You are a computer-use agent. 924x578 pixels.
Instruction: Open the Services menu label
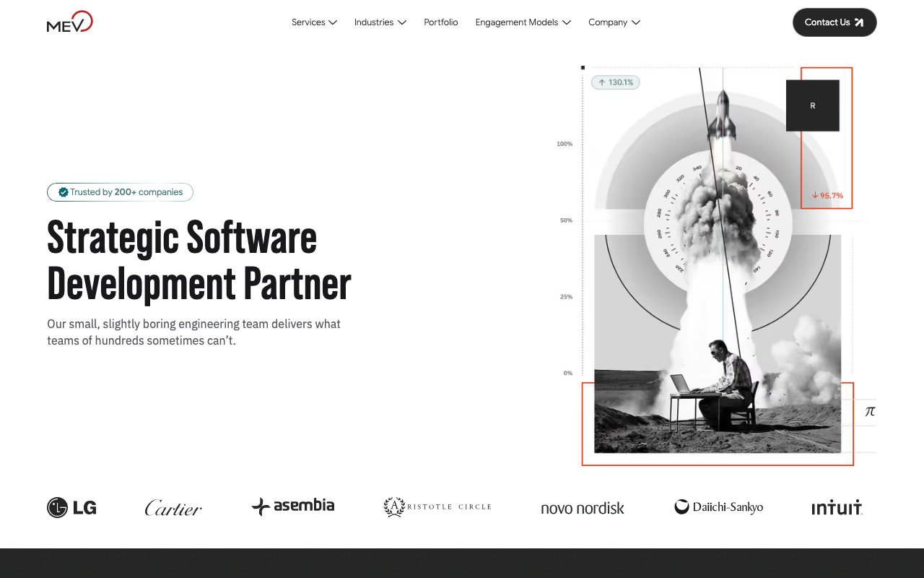308,22
